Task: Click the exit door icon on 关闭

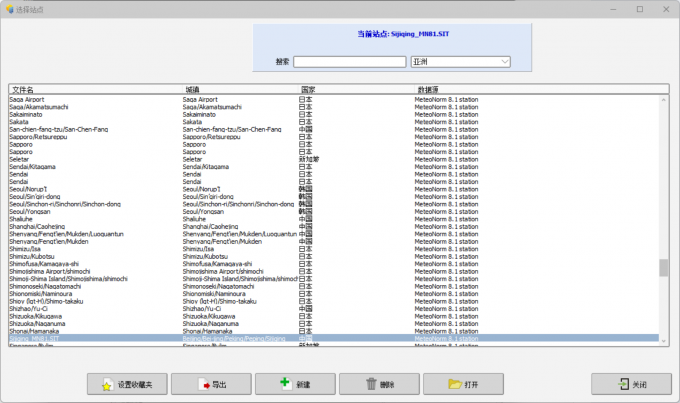Action: [x=621, y=384]
